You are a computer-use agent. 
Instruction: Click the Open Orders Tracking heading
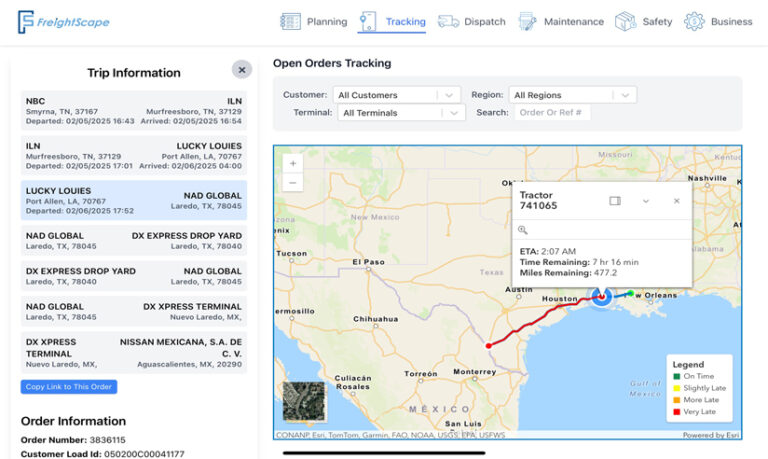click(x=332, y=63)
